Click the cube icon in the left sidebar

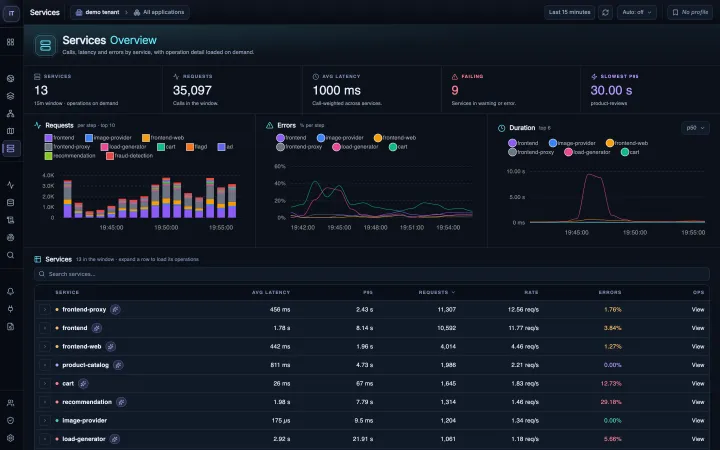11,79
